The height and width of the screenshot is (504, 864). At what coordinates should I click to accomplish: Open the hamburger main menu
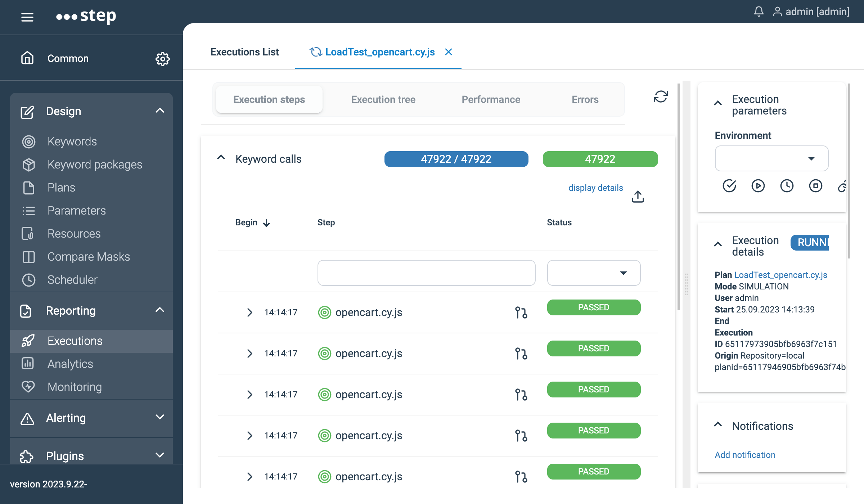point(27,17)
